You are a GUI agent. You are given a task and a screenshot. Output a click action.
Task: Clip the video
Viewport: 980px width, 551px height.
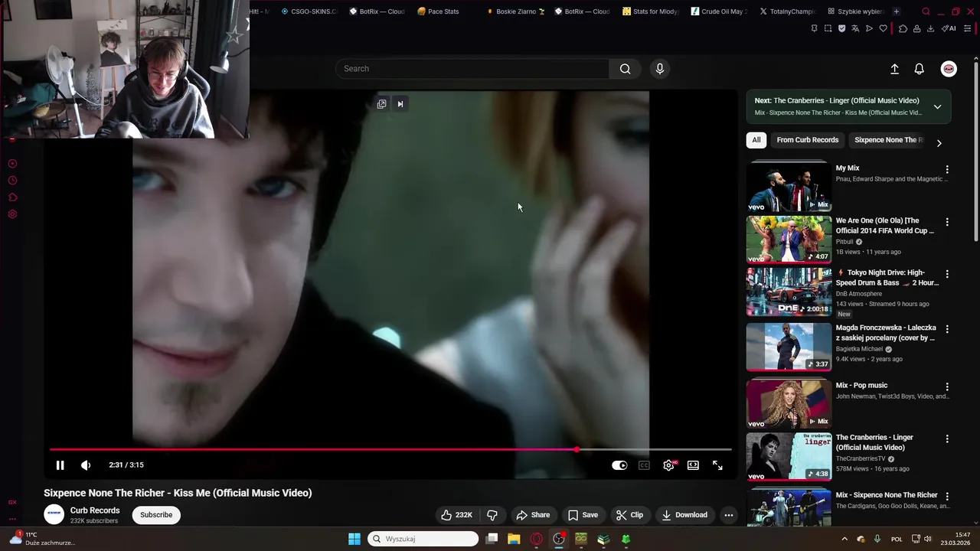(x=629, y=515)
